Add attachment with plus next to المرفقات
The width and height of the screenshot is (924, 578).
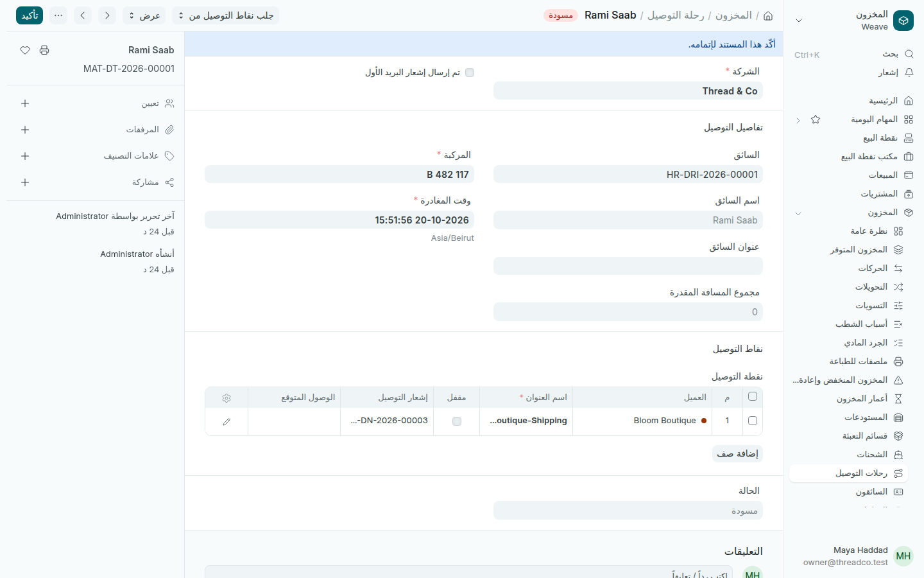tap(25, 130)
